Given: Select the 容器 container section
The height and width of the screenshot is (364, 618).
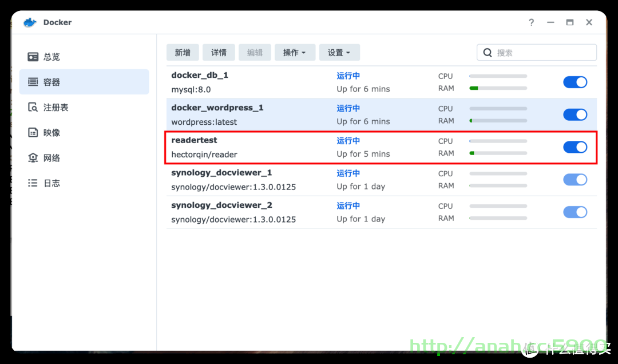Looking at the screenshot, I should pyautogui.click(x=84, y=82).
